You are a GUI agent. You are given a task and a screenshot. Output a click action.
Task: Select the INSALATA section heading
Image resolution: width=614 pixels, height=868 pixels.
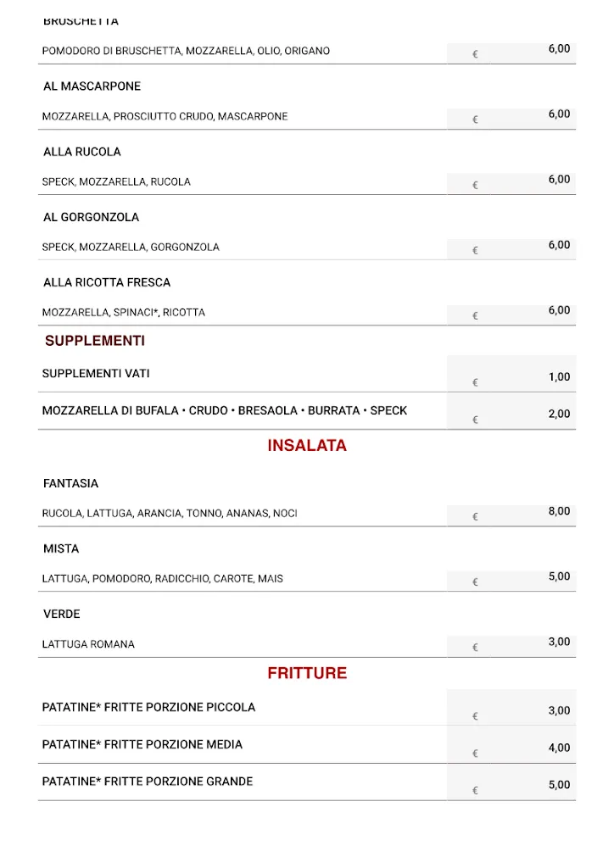coord(307,446)
